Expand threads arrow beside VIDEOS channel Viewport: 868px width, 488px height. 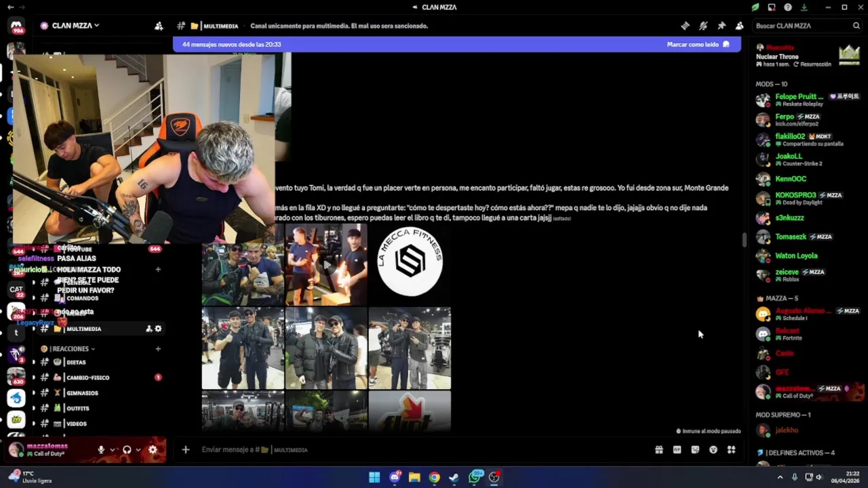coord(34,424)
